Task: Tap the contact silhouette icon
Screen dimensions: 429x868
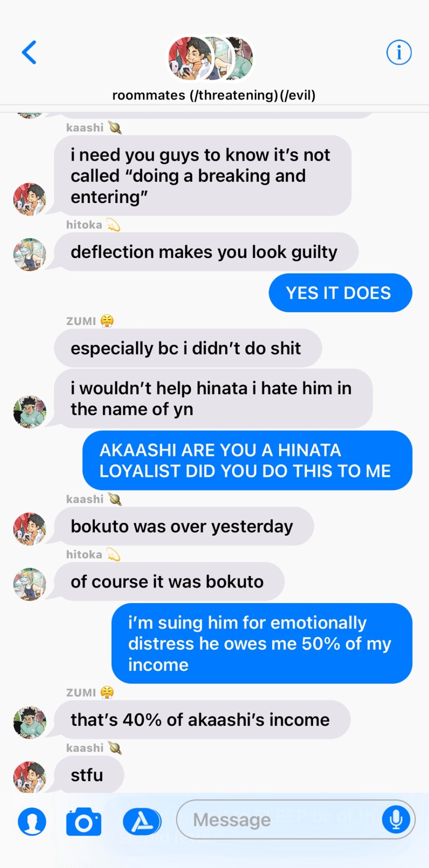Action: [x=32, y=821]
